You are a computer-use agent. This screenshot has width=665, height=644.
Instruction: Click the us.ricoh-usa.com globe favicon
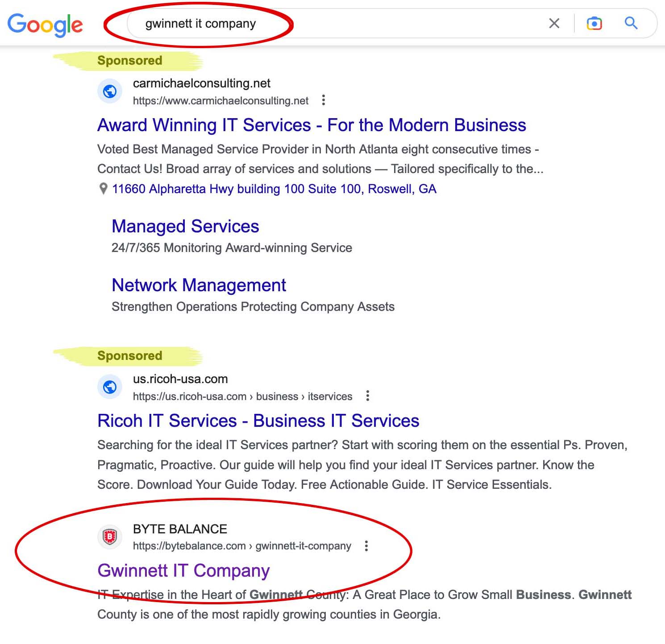[110, 387]
